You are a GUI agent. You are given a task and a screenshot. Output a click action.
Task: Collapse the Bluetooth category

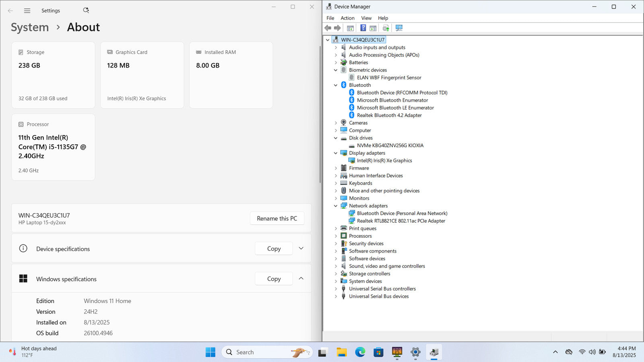pyautogui.click(x=336, y=85)
